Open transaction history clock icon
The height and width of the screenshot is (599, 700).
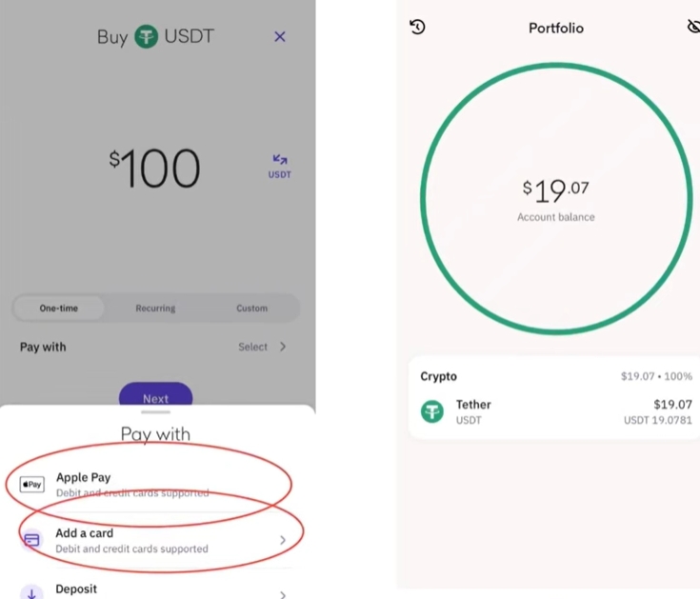417,27
